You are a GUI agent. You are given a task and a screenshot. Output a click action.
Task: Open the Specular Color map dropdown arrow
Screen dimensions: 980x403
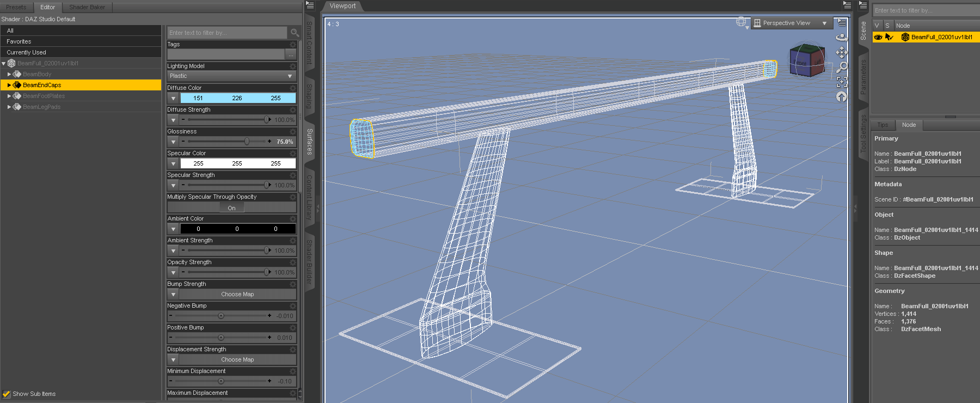point(173,164)
